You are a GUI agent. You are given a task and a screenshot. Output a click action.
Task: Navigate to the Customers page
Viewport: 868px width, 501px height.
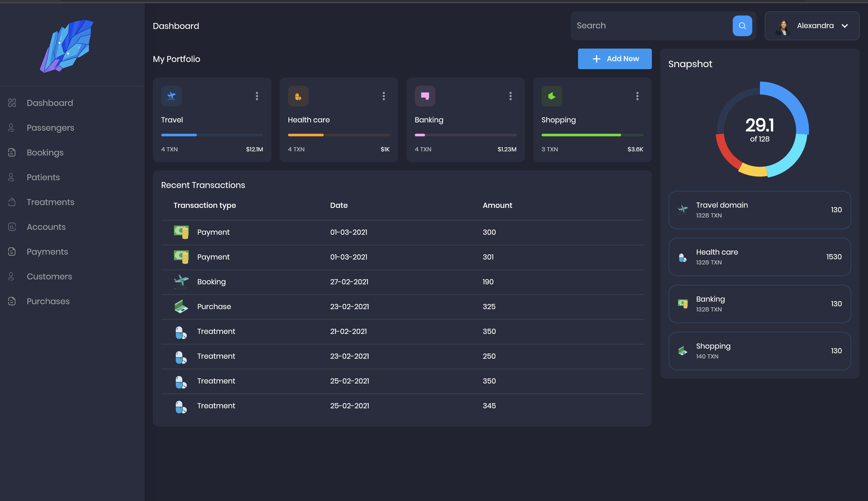(49, 276)
